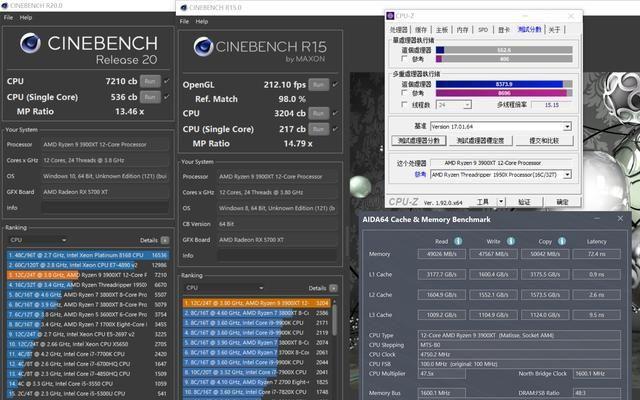
Task: Switch to the 显卡 tab in CPU-Z
Action: (504, 29)
